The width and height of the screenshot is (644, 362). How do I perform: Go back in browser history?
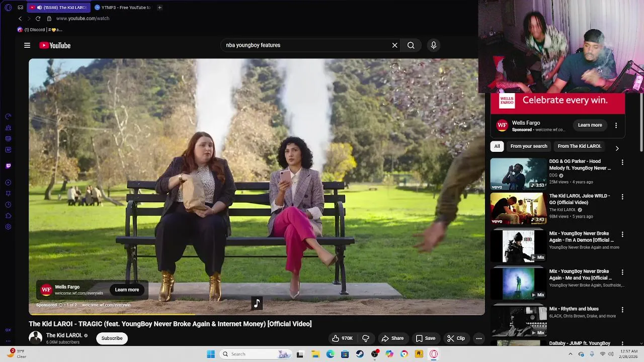(x=20, y=19)
